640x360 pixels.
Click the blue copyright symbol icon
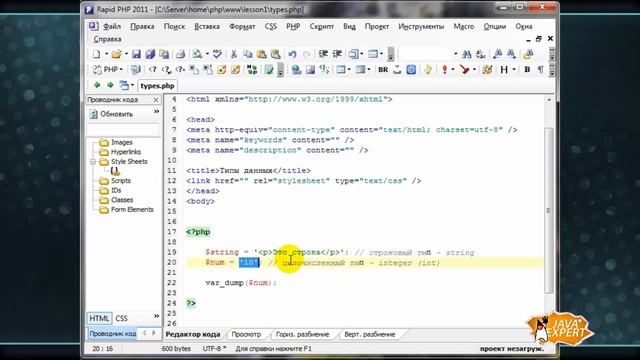click(x=411, y=70)
